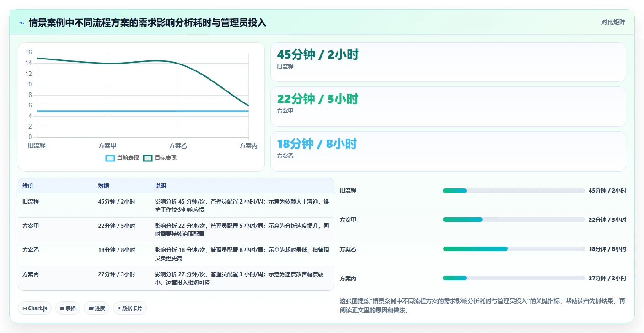This screenshot has height=333, width=644.
Task: Select the 22分钟 / 5小时 方案甲 card
Action: pos(448,107)
